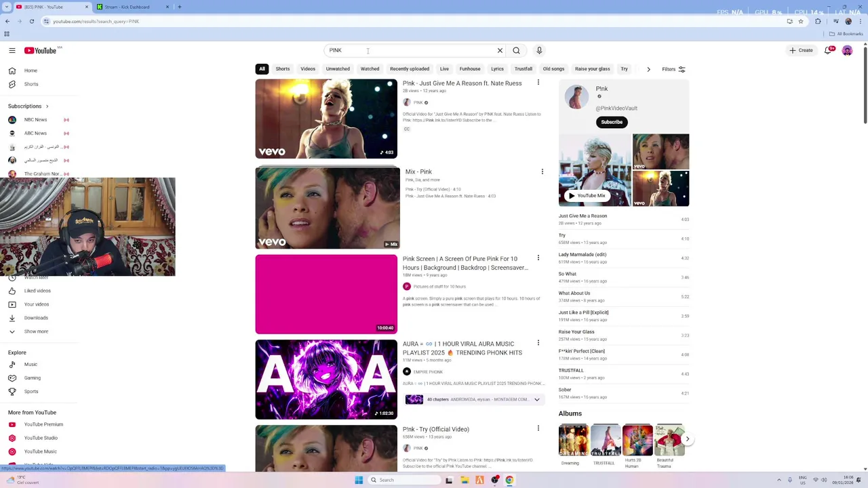The image size is (868, 488).
Task: Open Just Give Me A Reason thumbnail
Action: click(326, 119)
